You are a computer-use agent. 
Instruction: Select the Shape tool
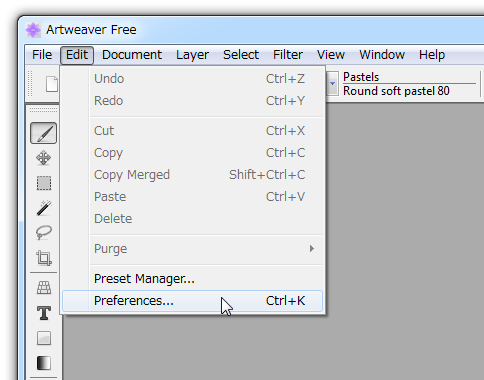click(x=44, y=338)
